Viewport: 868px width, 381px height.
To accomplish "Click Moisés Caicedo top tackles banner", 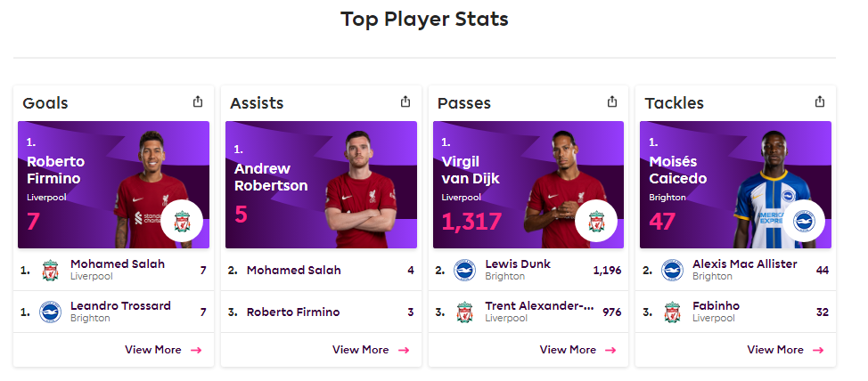I will pyautogui.click(x=736, y=184).
